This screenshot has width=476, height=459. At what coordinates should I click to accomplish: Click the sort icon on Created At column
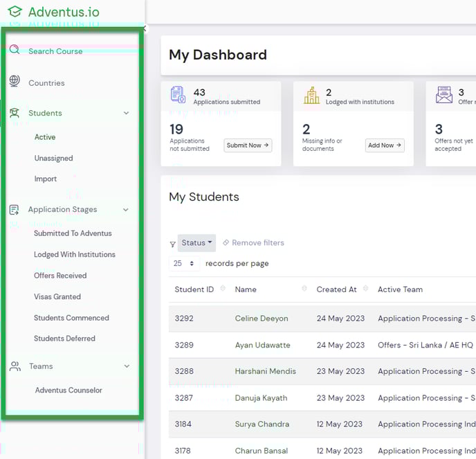(365, 288)
